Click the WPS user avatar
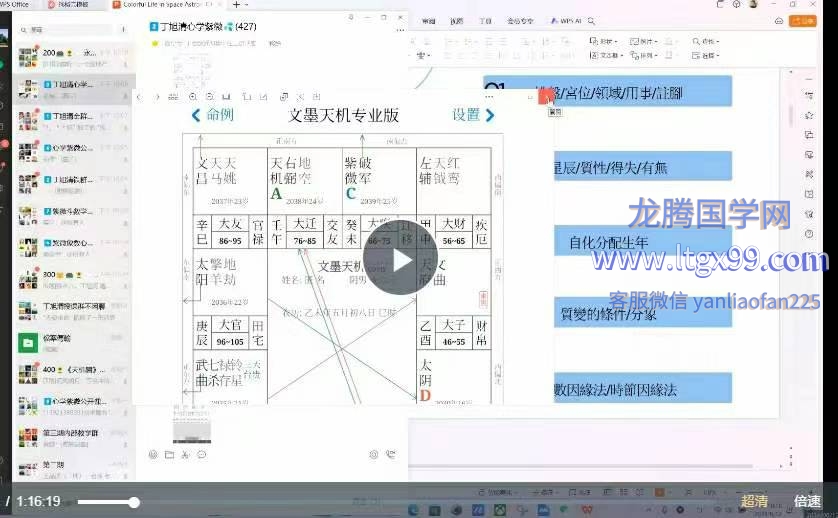Image resolution: width=838 pixels, height=518 pixels. coord(754,4)
